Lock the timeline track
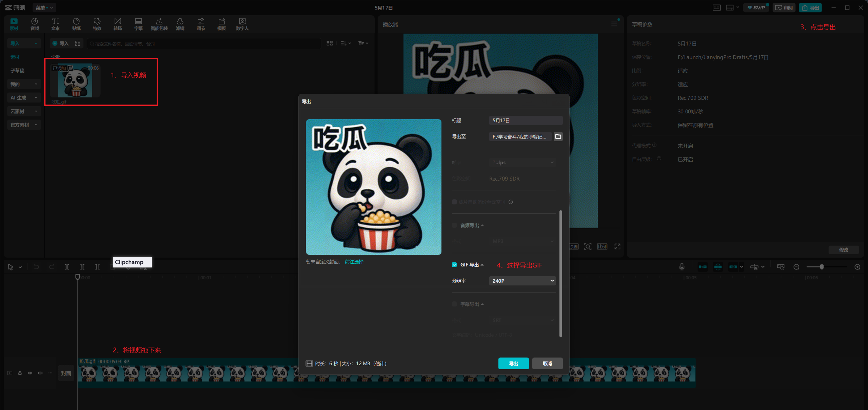The image size is (868, 410). [20, 373]
